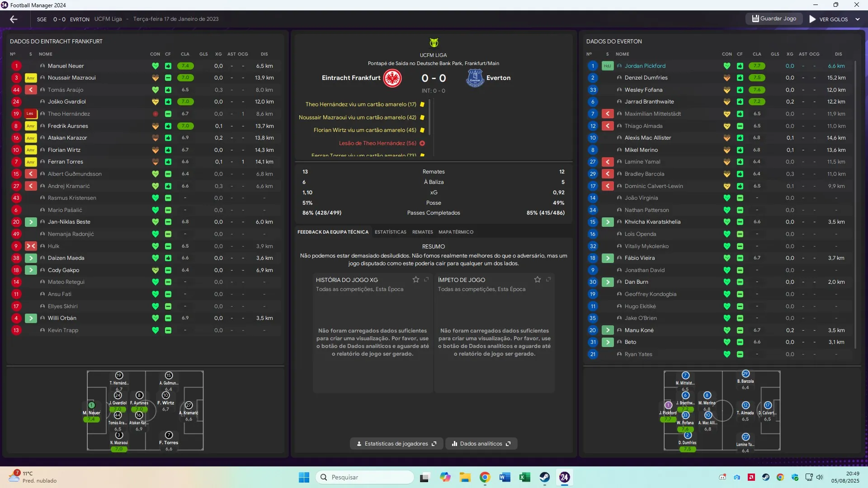Sort Everton table by XG column
Viewport: 868px width, 488px height.
(790, 54)
